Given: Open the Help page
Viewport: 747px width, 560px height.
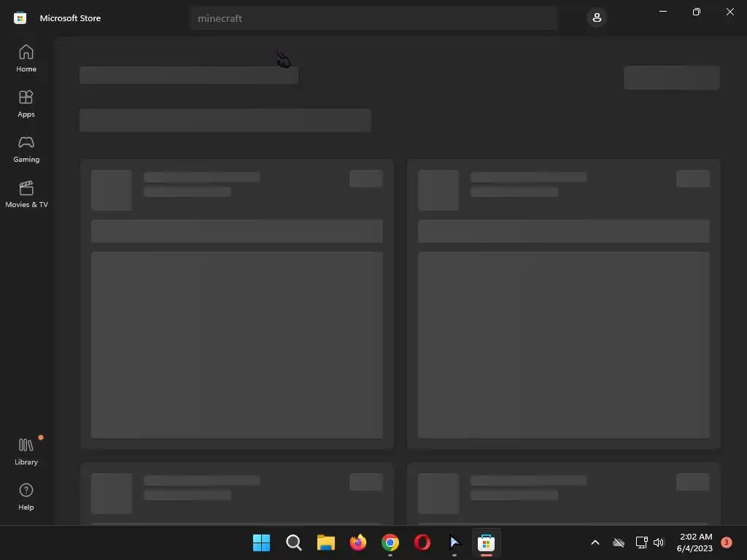Looking at the screenshot, I should click(26, 497).
